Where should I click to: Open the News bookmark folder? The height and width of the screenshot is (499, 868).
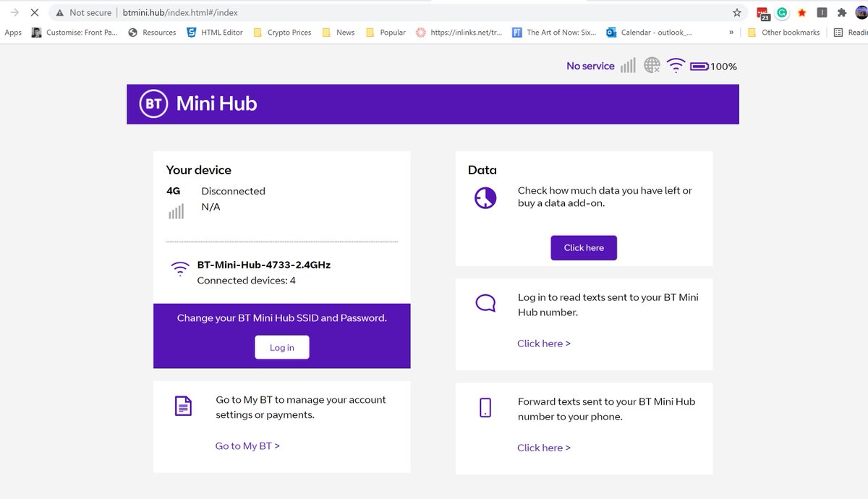tap(339, 33)
